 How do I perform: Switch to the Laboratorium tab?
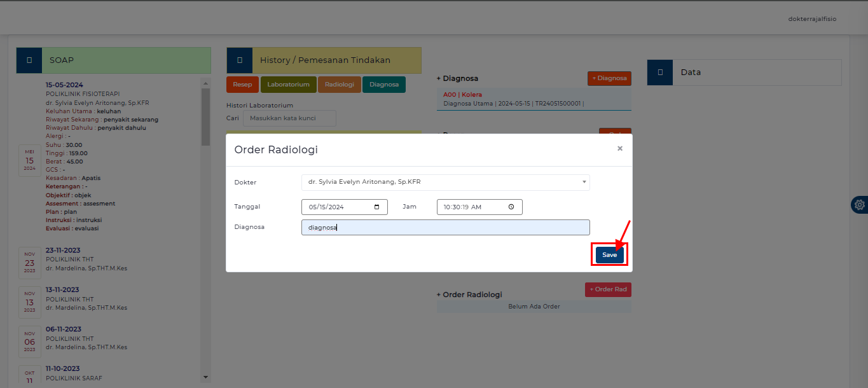point(288,85)
